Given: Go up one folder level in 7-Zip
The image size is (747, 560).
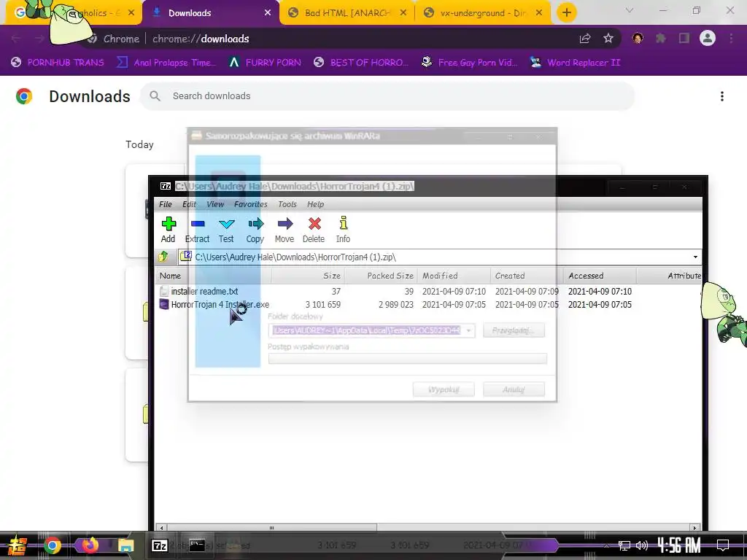Looking at the screenshot, I should 163,257.
